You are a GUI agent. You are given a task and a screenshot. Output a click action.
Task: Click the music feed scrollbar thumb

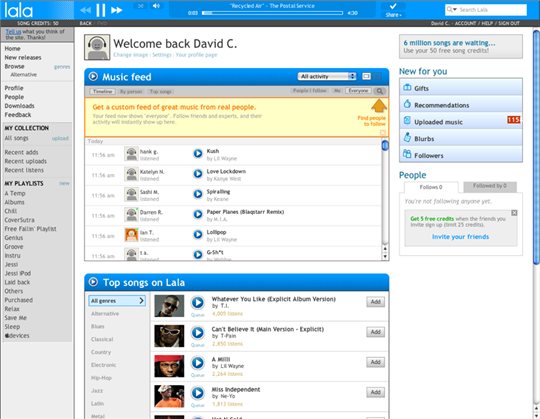point(385,146)
